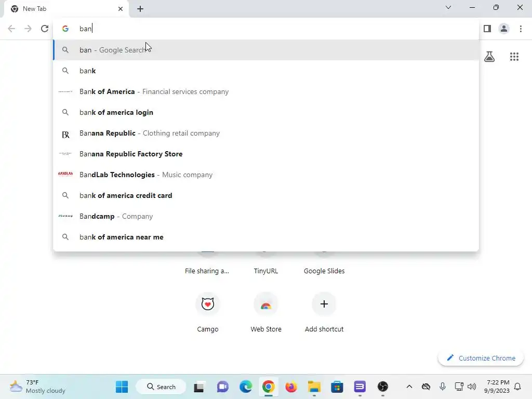The image size is (532, 399).
Task: Open the notification bell icon
Action: click(x=517, y=387)
